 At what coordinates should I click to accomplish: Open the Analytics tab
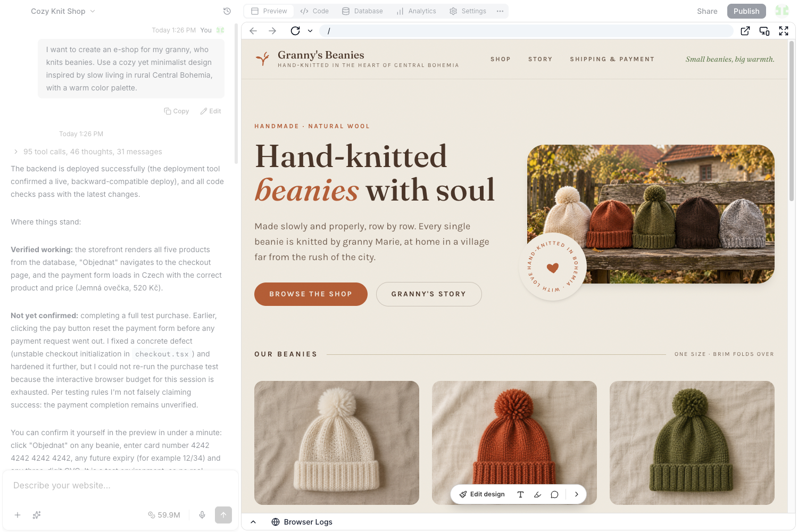point(416,11)
